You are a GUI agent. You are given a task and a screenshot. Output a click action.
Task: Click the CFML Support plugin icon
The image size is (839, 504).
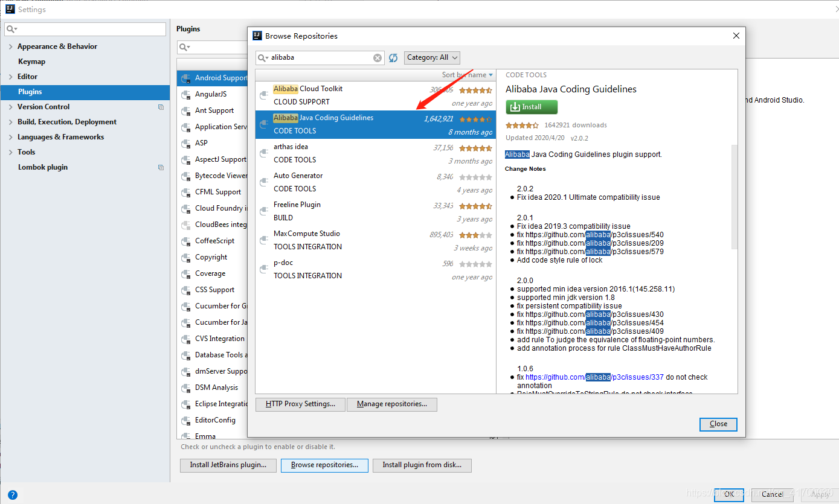(x=186, y=192)
